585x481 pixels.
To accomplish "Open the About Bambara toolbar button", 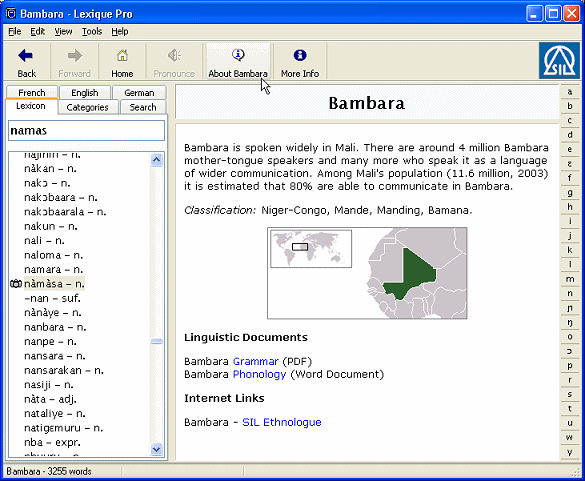I will pyautogui.click(x=238, y=61).
